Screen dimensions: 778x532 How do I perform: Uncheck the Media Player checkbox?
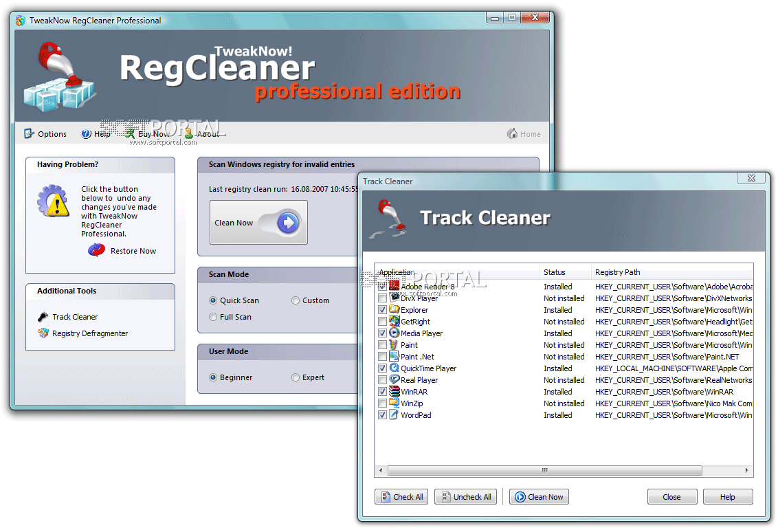[x=382, y=333]
